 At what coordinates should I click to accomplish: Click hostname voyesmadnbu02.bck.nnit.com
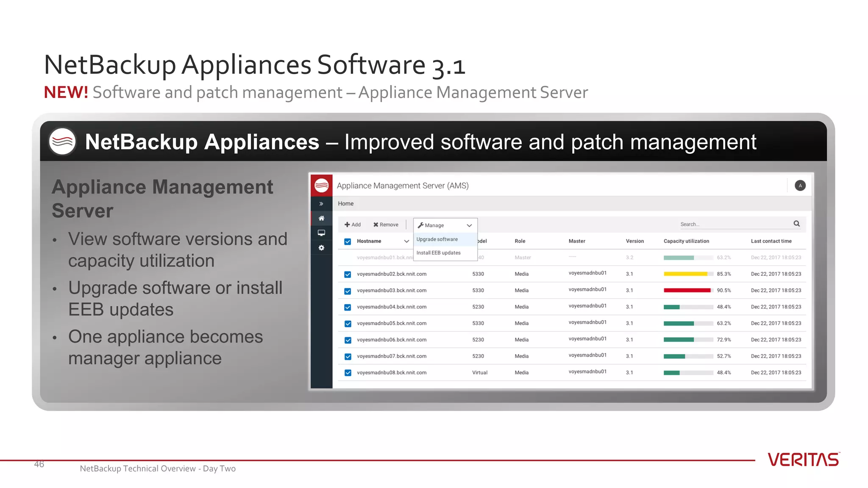click(392, 274)
